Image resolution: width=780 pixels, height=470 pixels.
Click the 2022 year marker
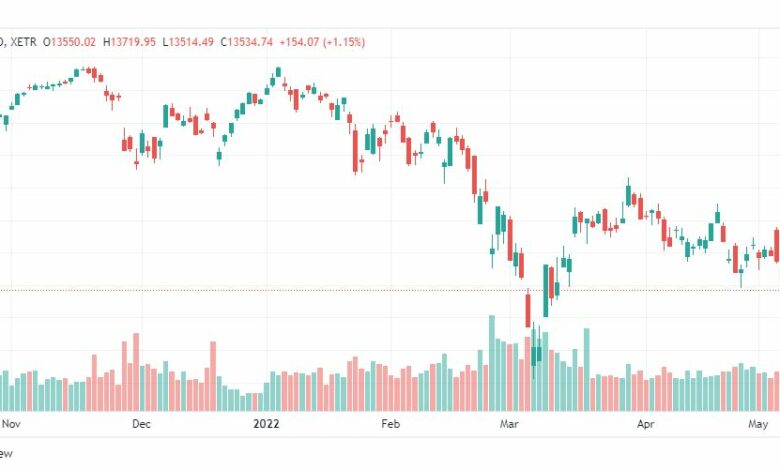pyautogui.click(x=266, y=424)
